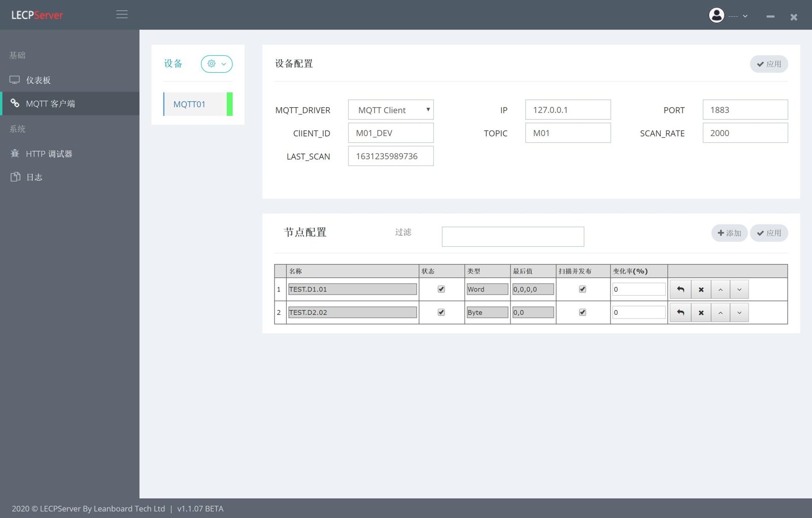Open 仪表板 dashboard menu item
812x518 pixels.
tap(70, 80)
